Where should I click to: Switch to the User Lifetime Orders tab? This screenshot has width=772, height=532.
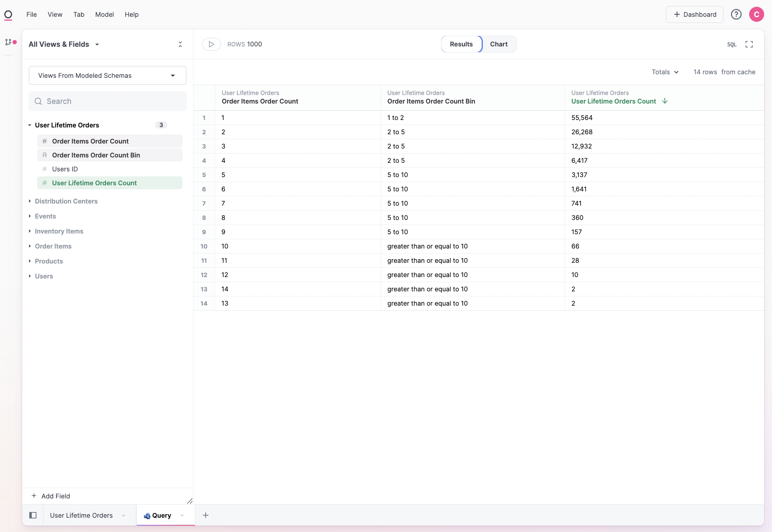coord(81,515)
